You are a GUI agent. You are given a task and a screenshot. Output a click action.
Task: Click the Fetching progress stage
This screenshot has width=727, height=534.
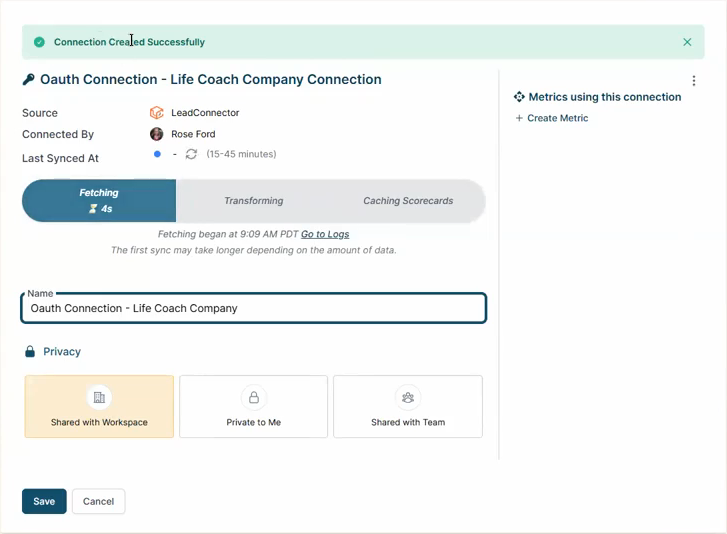click(x=99, y=201)
